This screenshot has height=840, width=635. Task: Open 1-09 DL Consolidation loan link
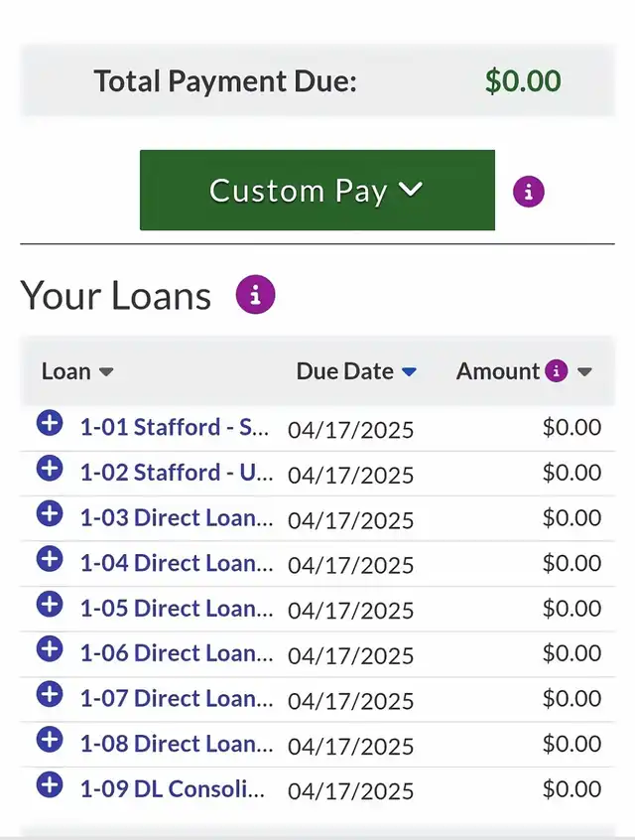[x=173, y=789]
